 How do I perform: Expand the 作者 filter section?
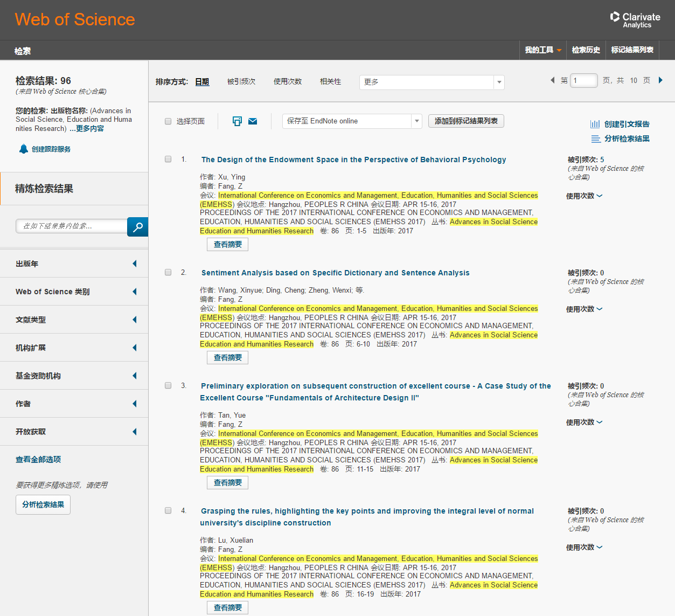pyautogui.click(x=74, y=404)
